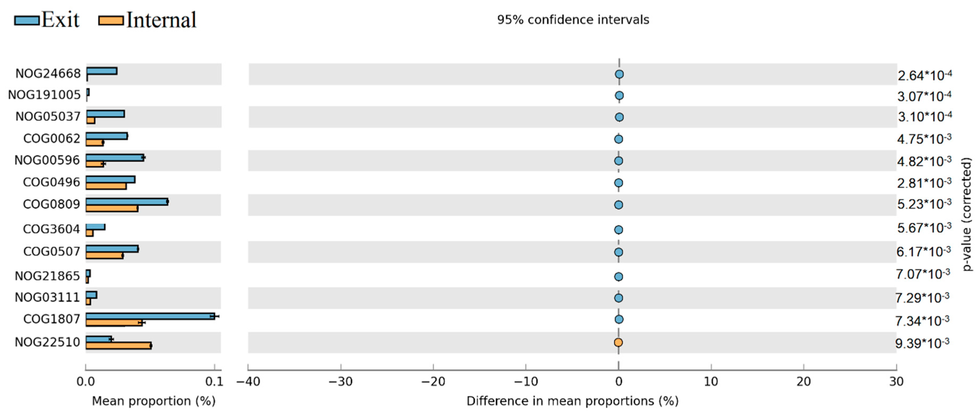Click the 30 tick label on the x-axis
The image size is (980, 418).
(896, 381)
